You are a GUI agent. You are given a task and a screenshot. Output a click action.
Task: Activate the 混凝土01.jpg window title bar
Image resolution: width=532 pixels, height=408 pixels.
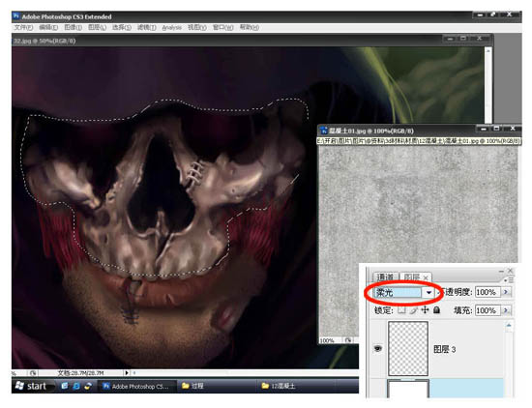click(x=419, y=131)
